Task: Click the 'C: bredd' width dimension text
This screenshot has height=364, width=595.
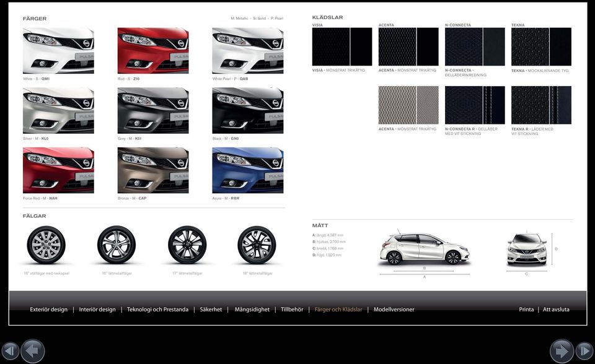Action: coord(328,248)
